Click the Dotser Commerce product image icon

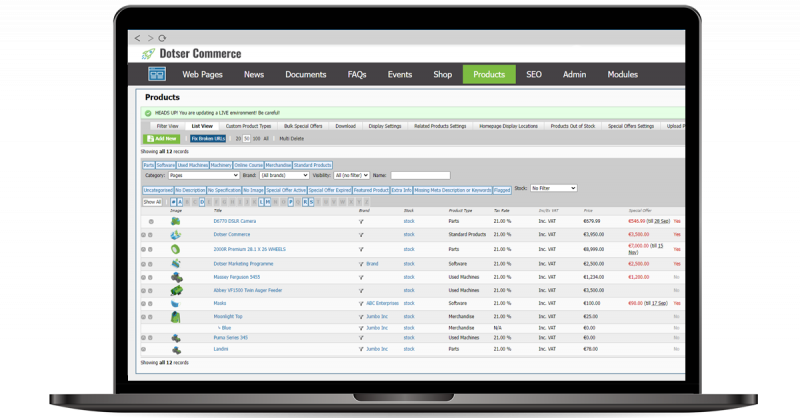176,235
